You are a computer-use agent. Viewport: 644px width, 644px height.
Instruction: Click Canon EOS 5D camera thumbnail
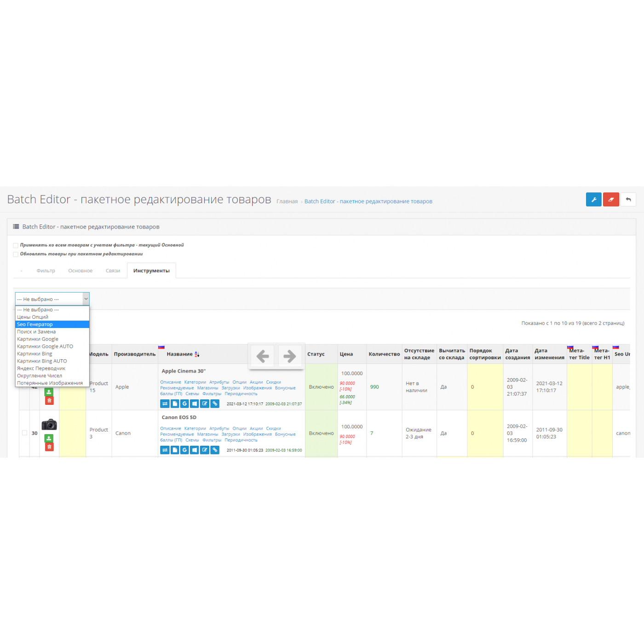click(49, 424)
